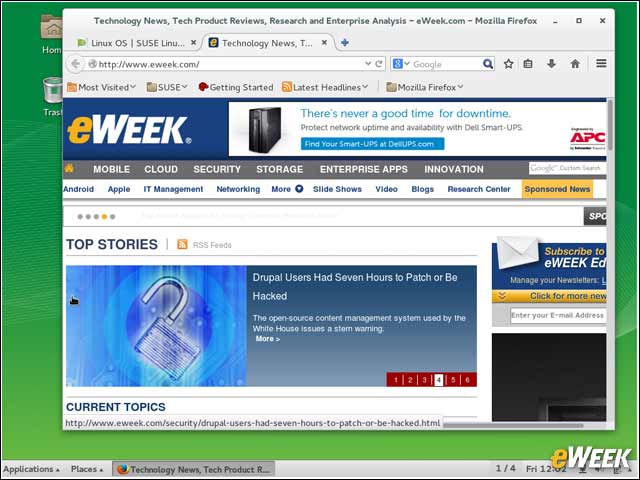Go to the Firefox home page icon

(575, 64)
